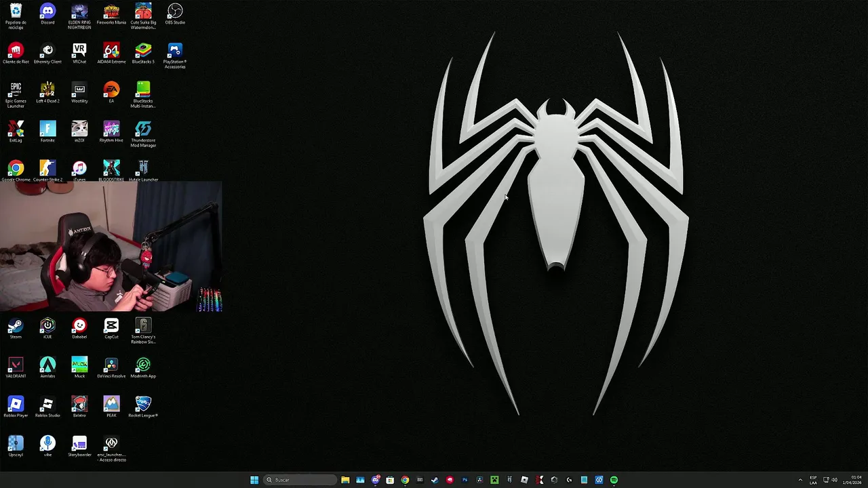The height and width of the screenshot is (488, 868).
Task: Select the vibe microphone app shortcut
Action: (x=47, y=447)
